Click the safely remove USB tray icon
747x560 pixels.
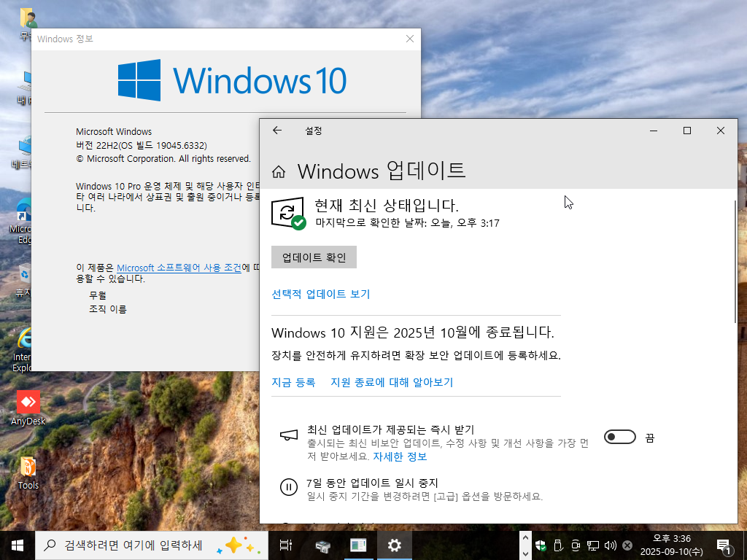pos(558,545)
